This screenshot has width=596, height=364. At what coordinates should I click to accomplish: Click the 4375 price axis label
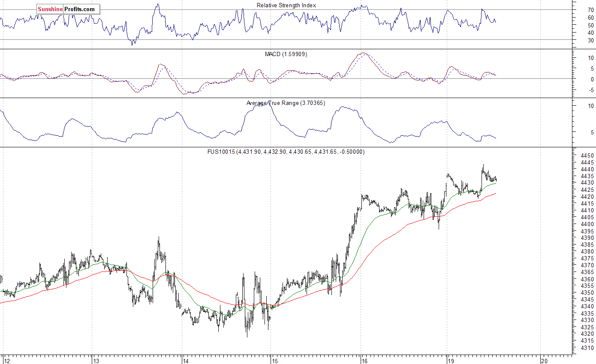click(587, 258)
